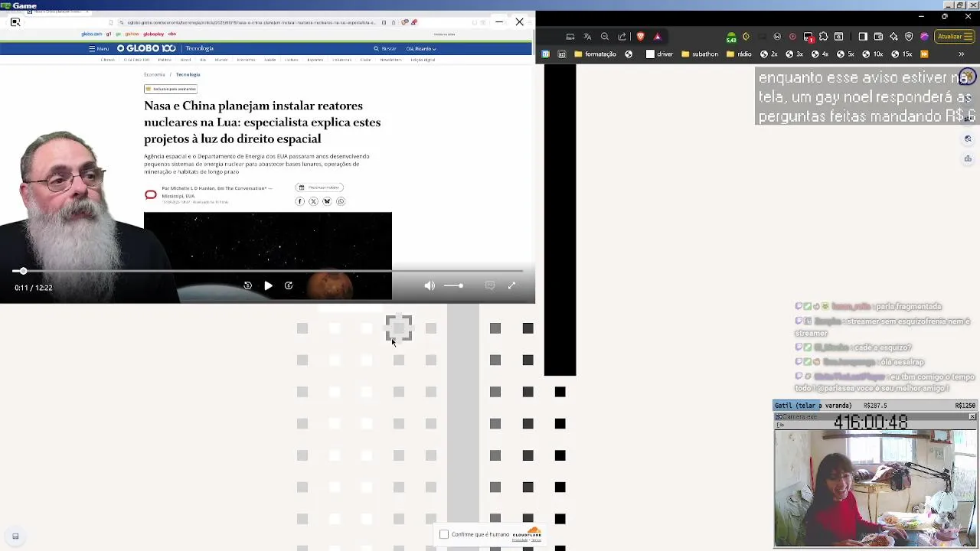Play the video

pos(268,285)
